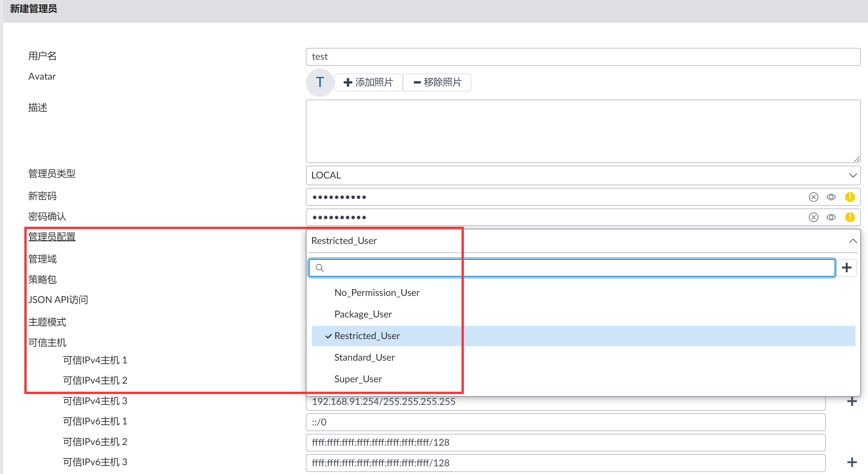Click the 移除照片 button
The height and width of the screenshot is (474, 868).
tap(437, 82)
